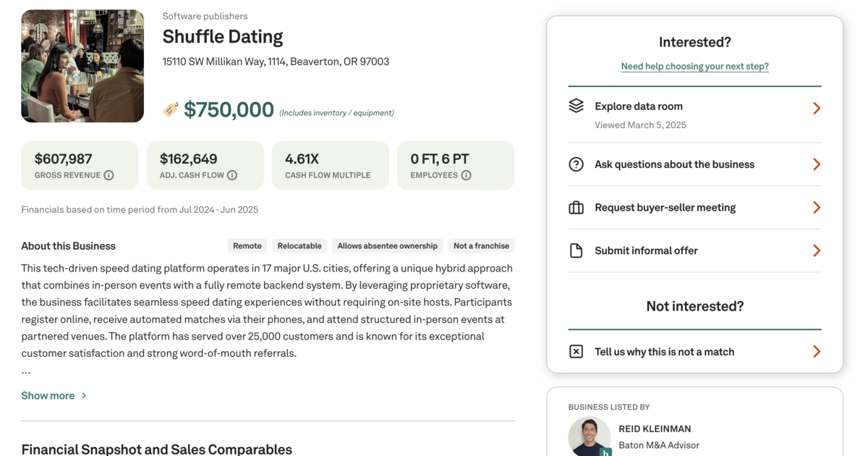Click the briefcase icon for buyer-seller meeting

tap(576, 208)
